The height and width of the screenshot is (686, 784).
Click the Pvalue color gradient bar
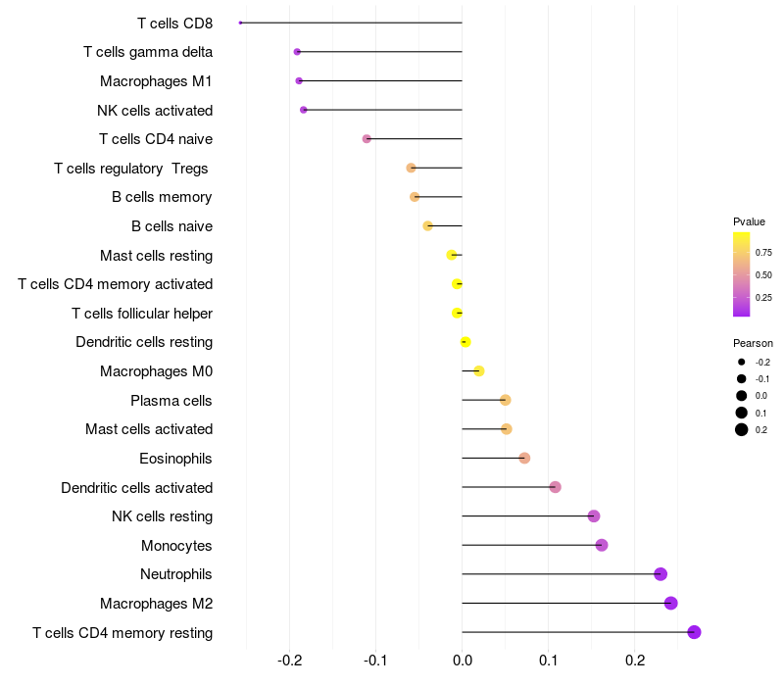tap(742, 274)
